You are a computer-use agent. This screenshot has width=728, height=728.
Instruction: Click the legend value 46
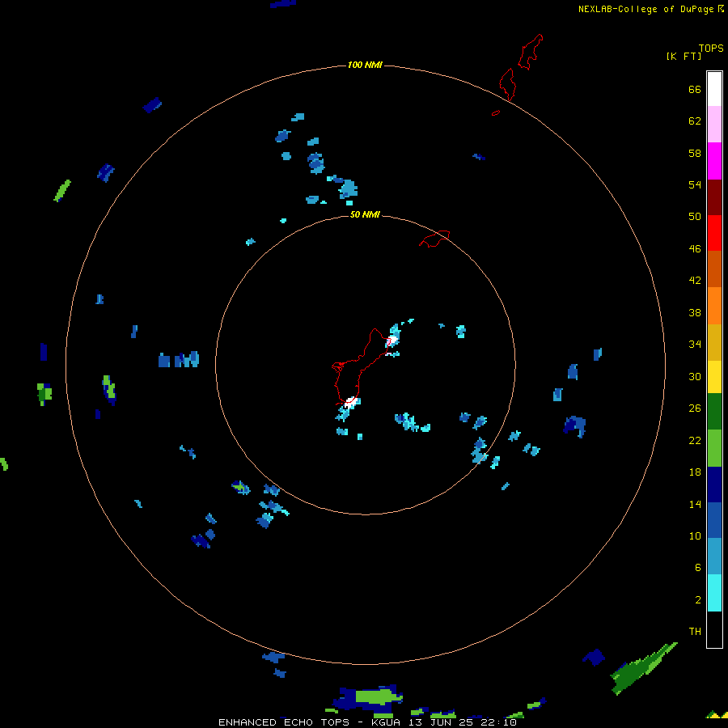pyautogui.click(x=695, y=249)
